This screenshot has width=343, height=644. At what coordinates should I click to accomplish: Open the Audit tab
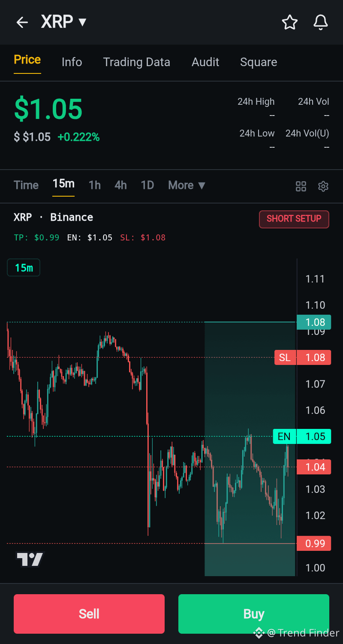pyautogui.click(x=205, y=62)
